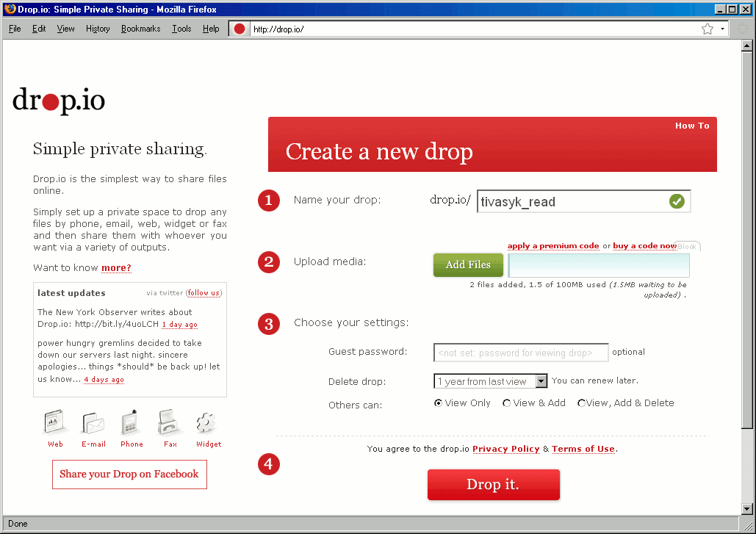Viewport: 756px width, 534px height.
Task: Click the red drop.io site favicon
Action: [x=240, y=29]
